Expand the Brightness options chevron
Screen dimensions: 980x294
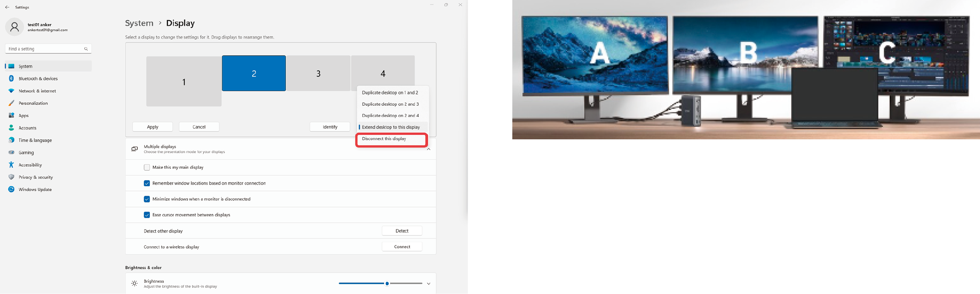(429, 284)
